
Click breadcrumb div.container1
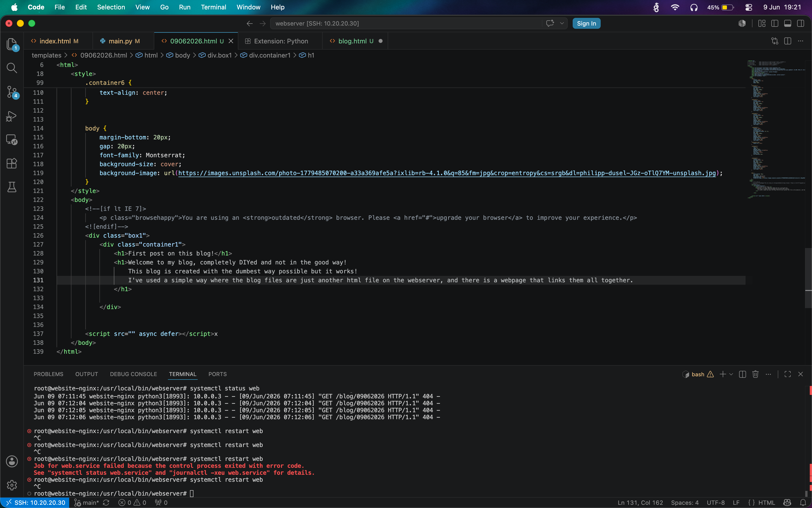(269, 55)
